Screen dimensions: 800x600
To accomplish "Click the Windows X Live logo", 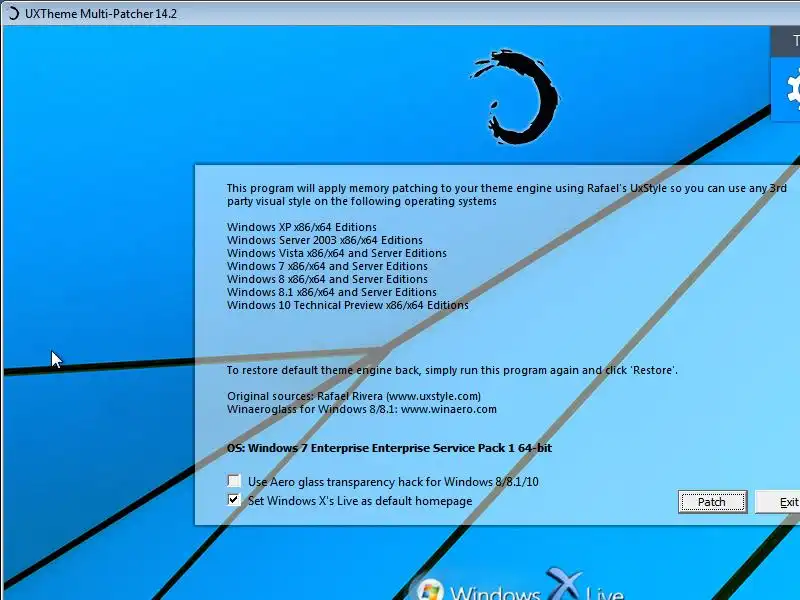I will click(520, 585).
